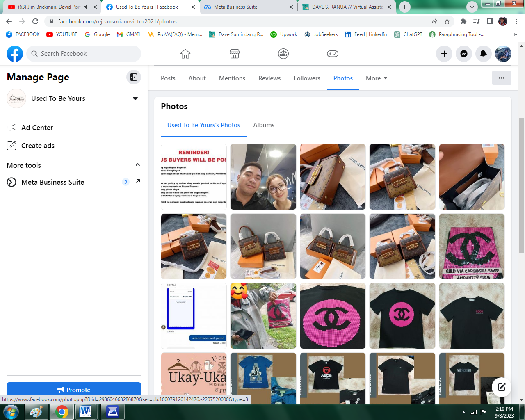Switch to the Albums sub-tab
This screenshot has width=525, height=420.
(x=264, y=125)
